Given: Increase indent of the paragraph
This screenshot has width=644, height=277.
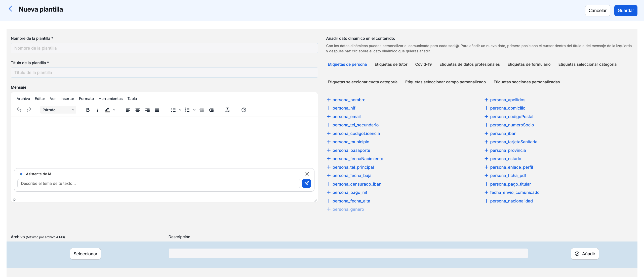Looking at the screenshot, I should [211, 110].
